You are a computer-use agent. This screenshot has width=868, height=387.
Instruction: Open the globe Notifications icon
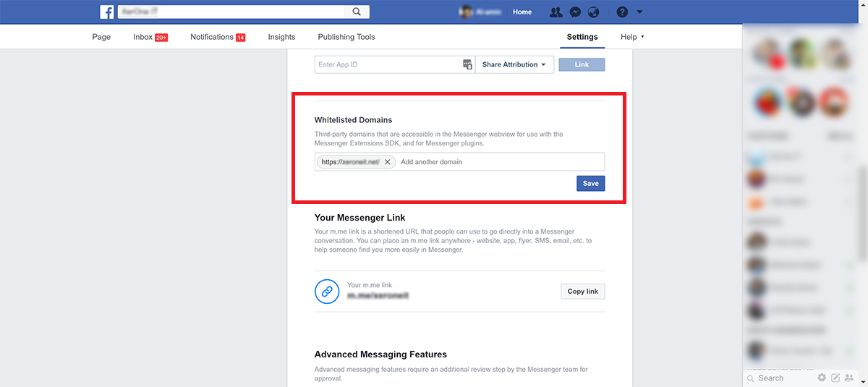click(594, 12)
